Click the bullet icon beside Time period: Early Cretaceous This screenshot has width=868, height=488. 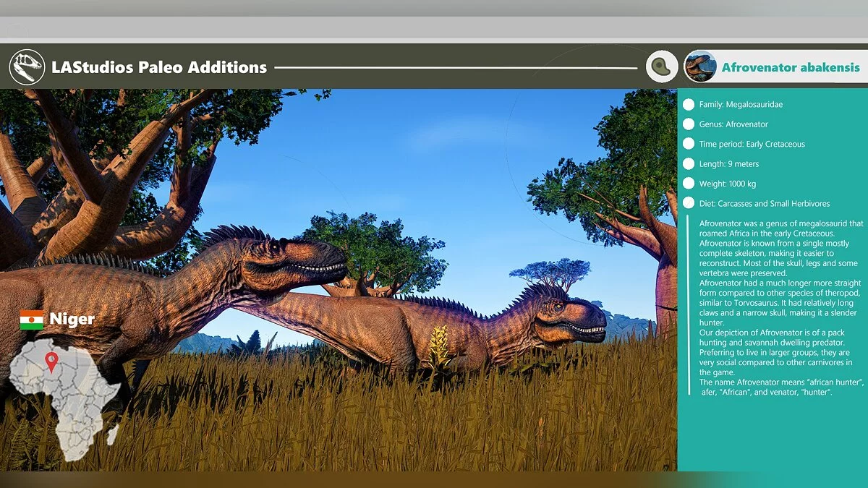pyautogui.click(x=687, y=144)
